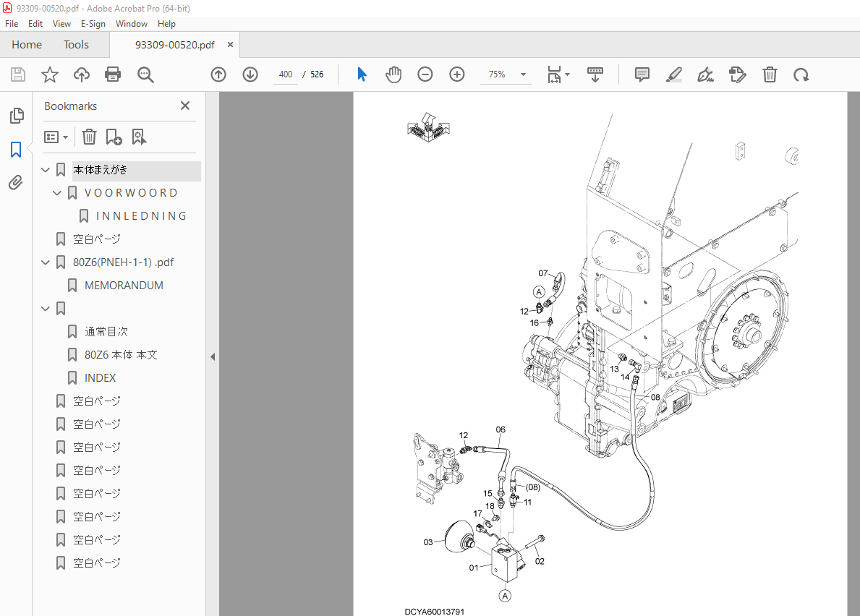Image resolution: width=860 pixels, height=616 pixels.
Task: Collapse the 本体まえがき bookmark
Action: pyautogui.click(x=46, y=170)
